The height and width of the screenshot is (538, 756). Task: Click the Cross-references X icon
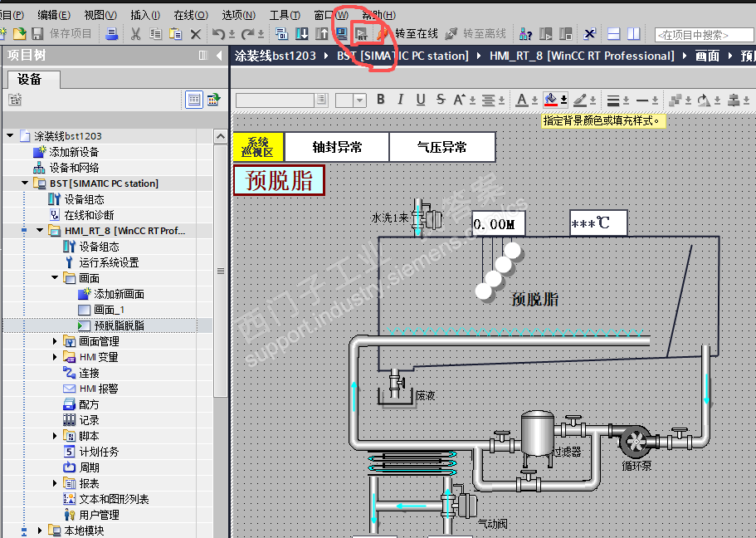[x=589, y=34]
